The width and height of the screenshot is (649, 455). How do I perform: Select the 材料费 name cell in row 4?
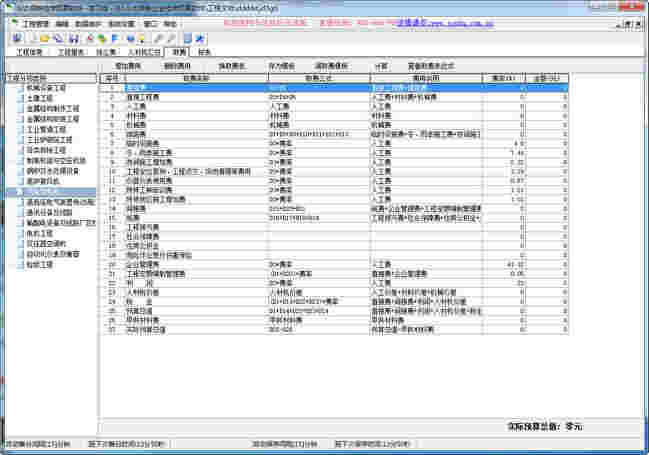click(196, 116)
